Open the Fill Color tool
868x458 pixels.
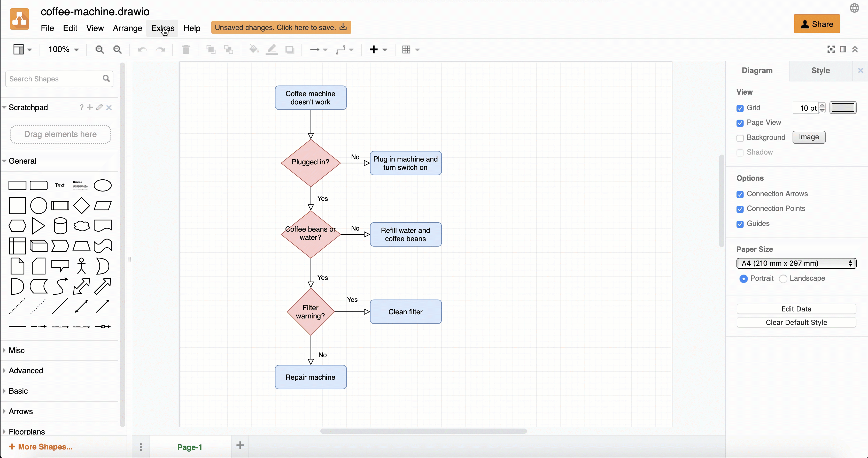(x=254, y=50)
